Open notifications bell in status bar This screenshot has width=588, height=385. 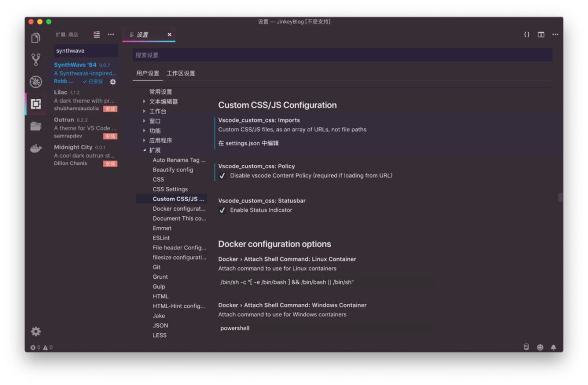coord(554,347)
